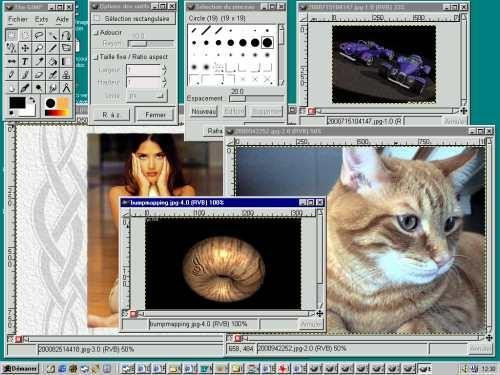Select the Move tool with four arrows

pos(25,48)
